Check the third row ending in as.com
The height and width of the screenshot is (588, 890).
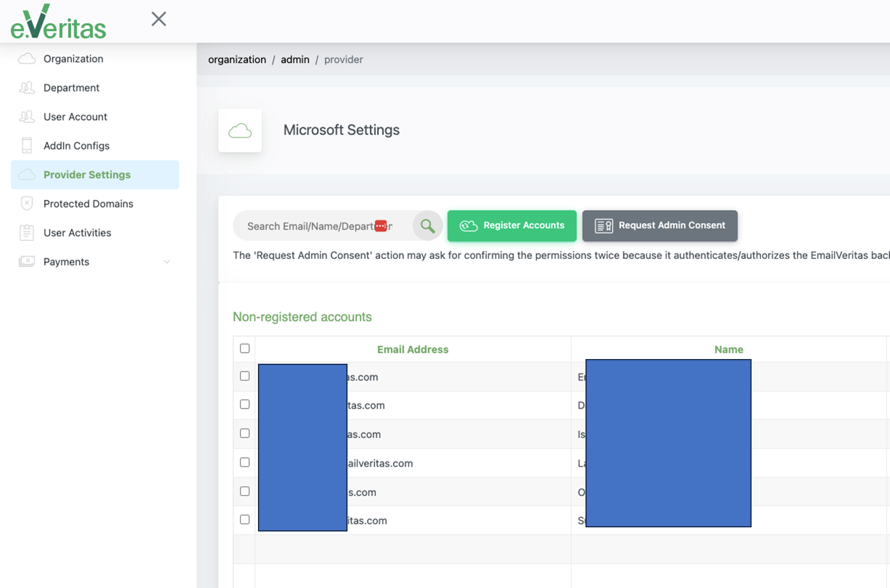point(245,433)
